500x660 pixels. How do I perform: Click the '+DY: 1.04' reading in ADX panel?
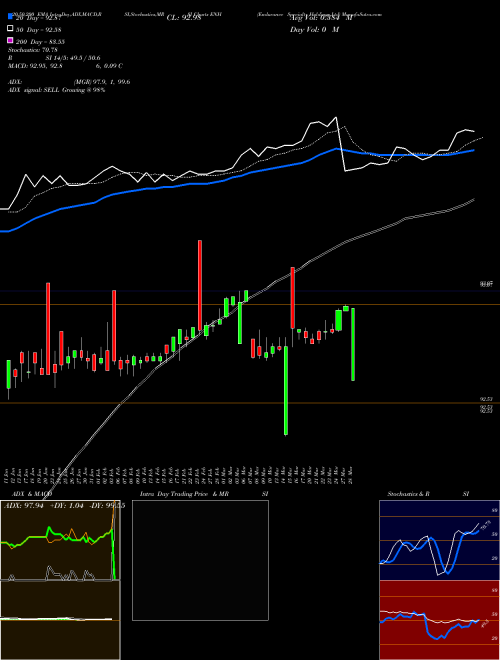coord(67,506)
